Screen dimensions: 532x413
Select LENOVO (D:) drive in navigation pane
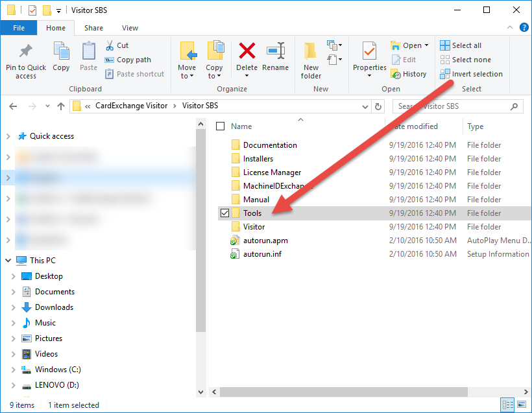(56, 385)
